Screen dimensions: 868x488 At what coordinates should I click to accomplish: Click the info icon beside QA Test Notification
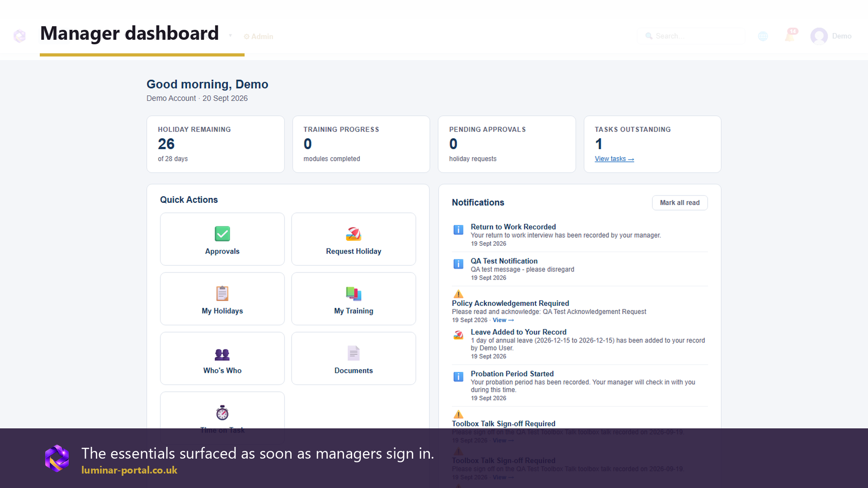pos(458,264)
